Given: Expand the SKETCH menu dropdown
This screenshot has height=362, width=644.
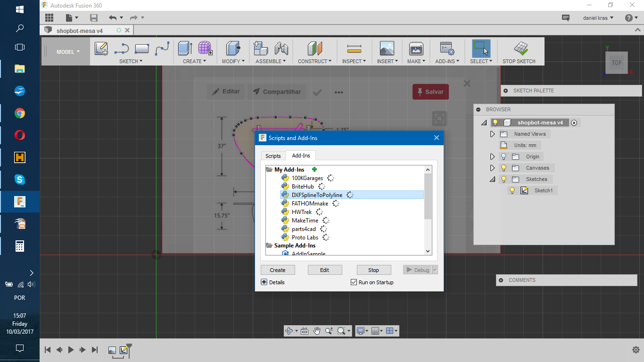Looking at the screenshot, I should (x=131, y=61).
